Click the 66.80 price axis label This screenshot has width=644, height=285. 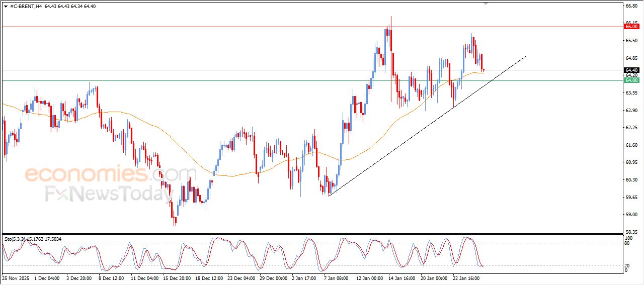point(631,6)
